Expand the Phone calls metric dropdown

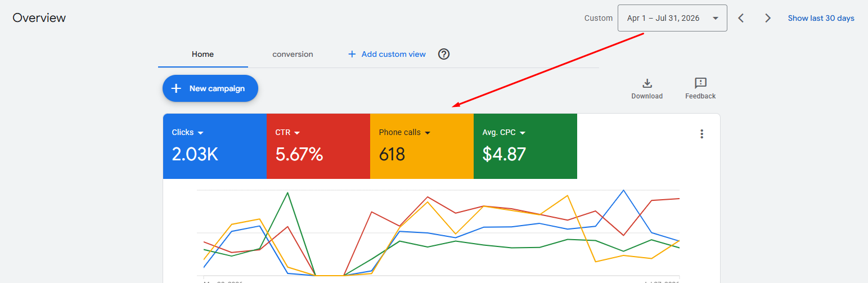[428, 133]
